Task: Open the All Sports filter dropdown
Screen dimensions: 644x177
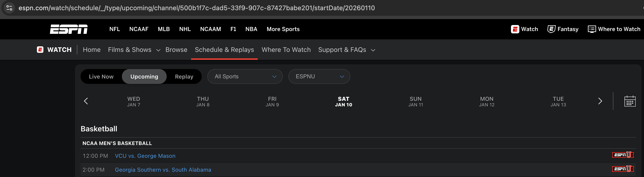Action: pos(245,77)
